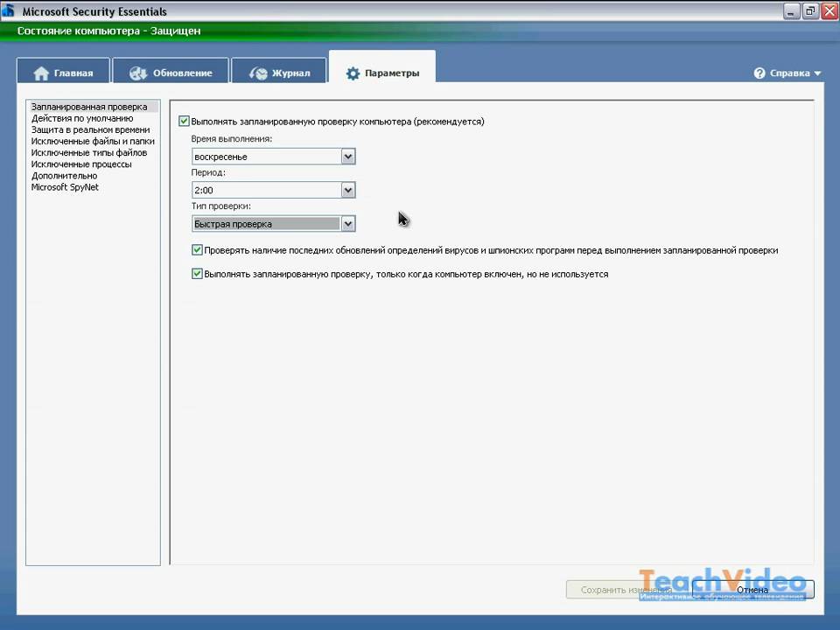The width and height of the screenshot is (840, 630).
Task: Select Защита в реальном времени
Action: tap(90, 129)
